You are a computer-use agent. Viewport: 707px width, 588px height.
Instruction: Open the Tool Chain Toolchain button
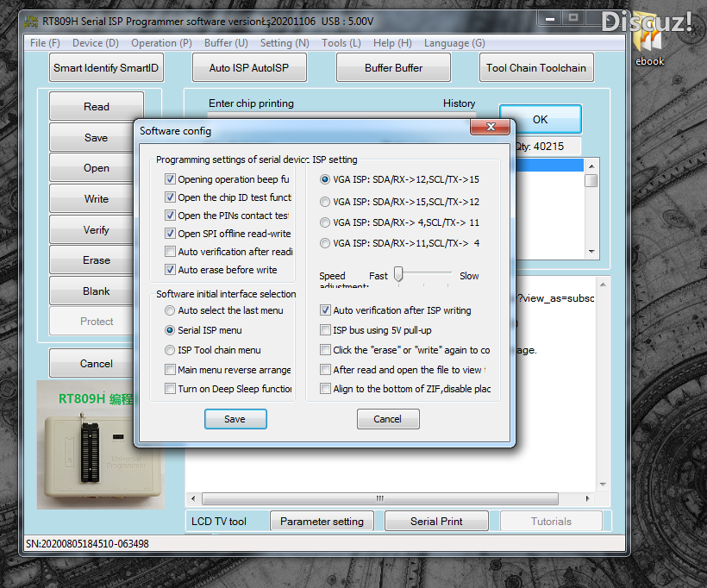point(535,68)
